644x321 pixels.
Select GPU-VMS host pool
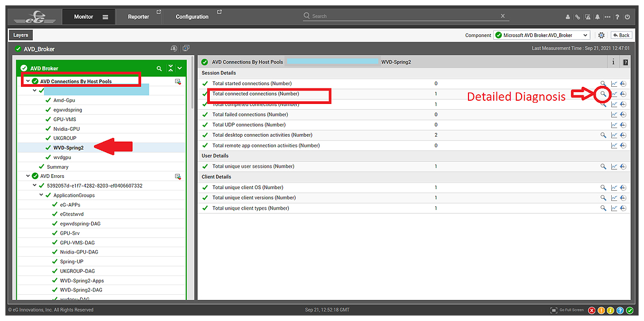64,120
